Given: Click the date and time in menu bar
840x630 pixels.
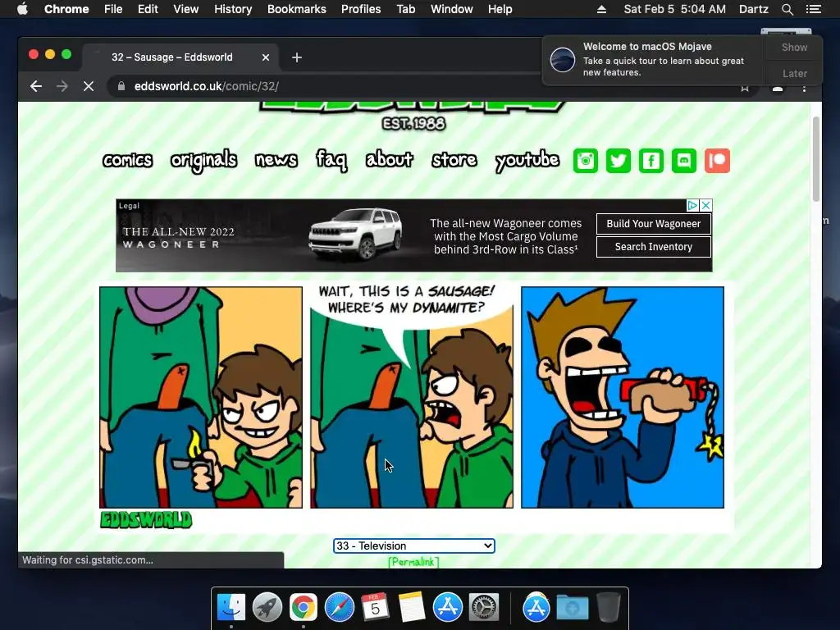Looking at the screenshot, I should click(x=675, y=9).
